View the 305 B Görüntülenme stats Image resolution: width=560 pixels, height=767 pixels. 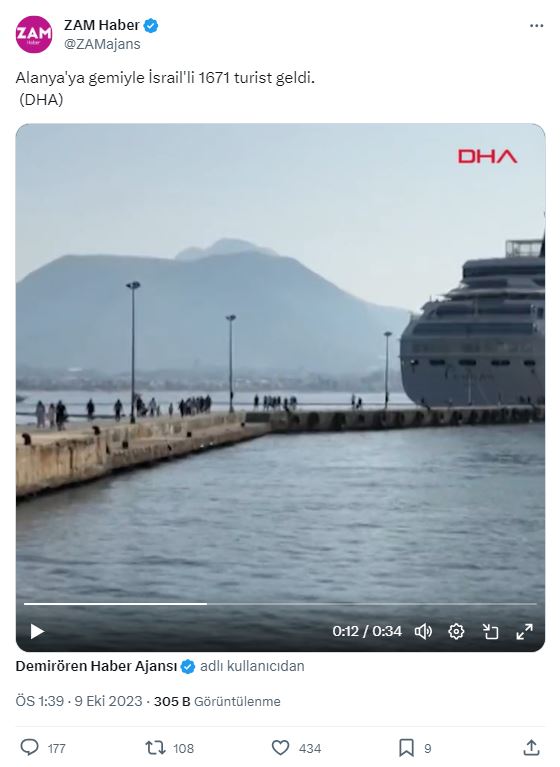pos(217,701)
